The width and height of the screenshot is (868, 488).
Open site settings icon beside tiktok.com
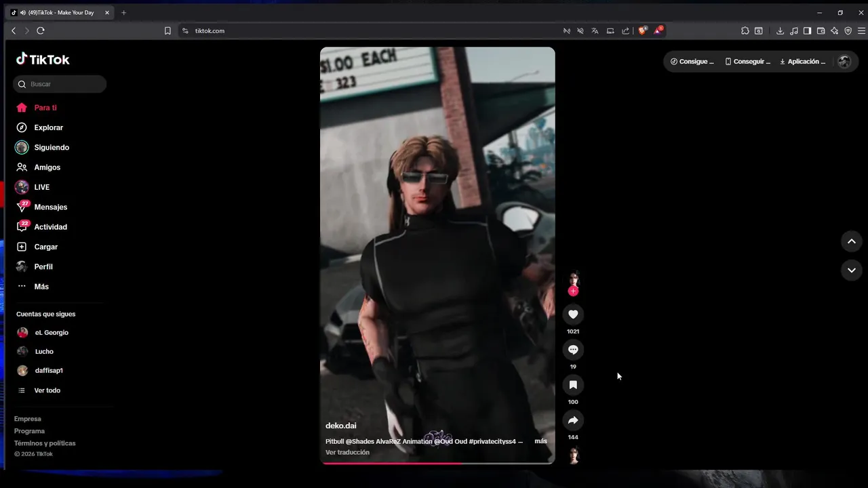click(185, 30)
